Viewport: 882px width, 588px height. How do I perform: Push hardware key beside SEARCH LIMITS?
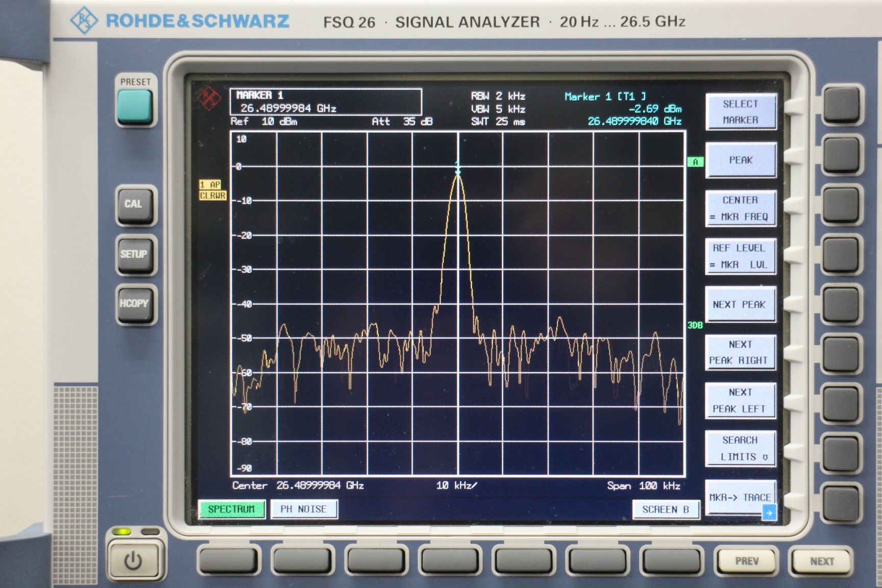pyautogui.click(x=842, y=453)
